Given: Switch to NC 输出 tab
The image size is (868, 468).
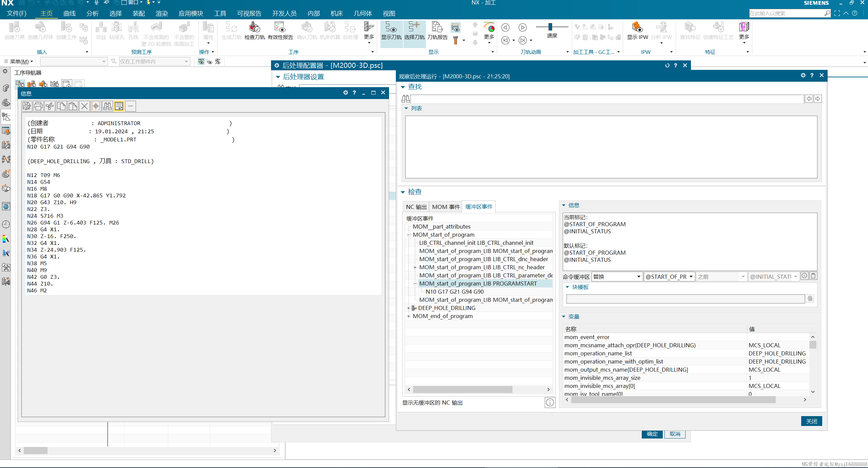Looking at the screenshot, I should [x=416, y=207].
